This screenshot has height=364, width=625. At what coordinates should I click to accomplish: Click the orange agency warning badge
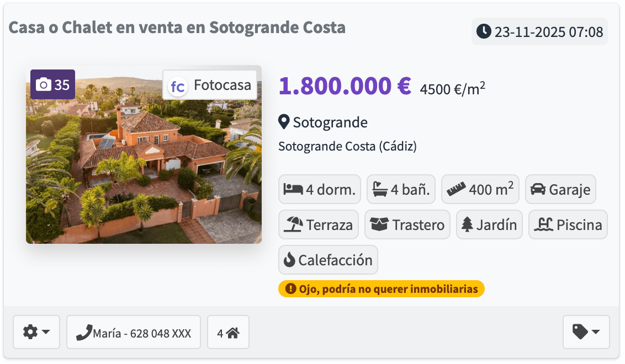(x=381, y=289)
